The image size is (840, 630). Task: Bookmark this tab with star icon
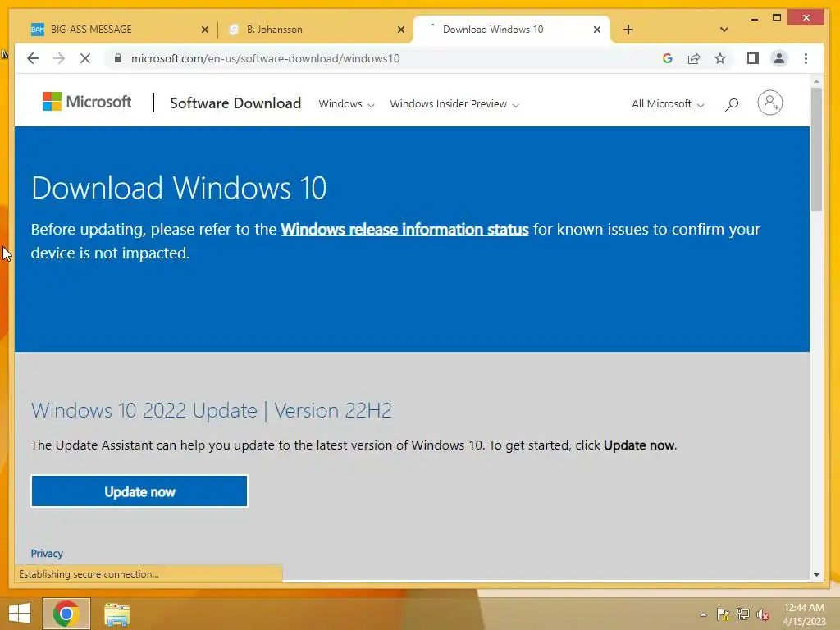tap(720, 58)
